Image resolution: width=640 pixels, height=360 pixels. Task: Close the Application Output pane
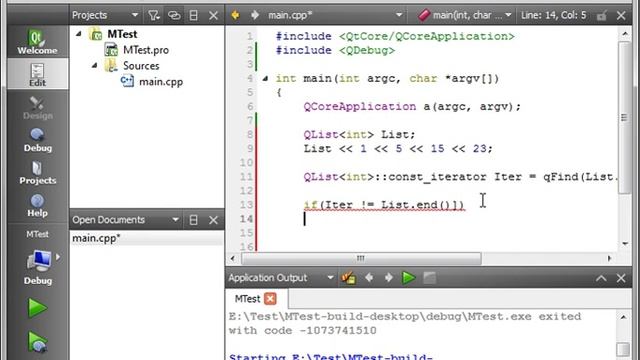(621, 278)
